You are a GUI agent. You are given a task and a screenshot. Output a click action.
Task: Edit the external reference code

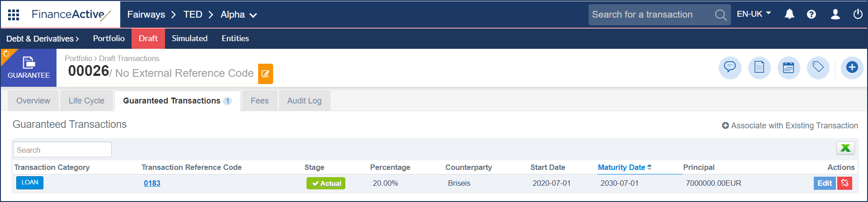[x=265, y=74]
